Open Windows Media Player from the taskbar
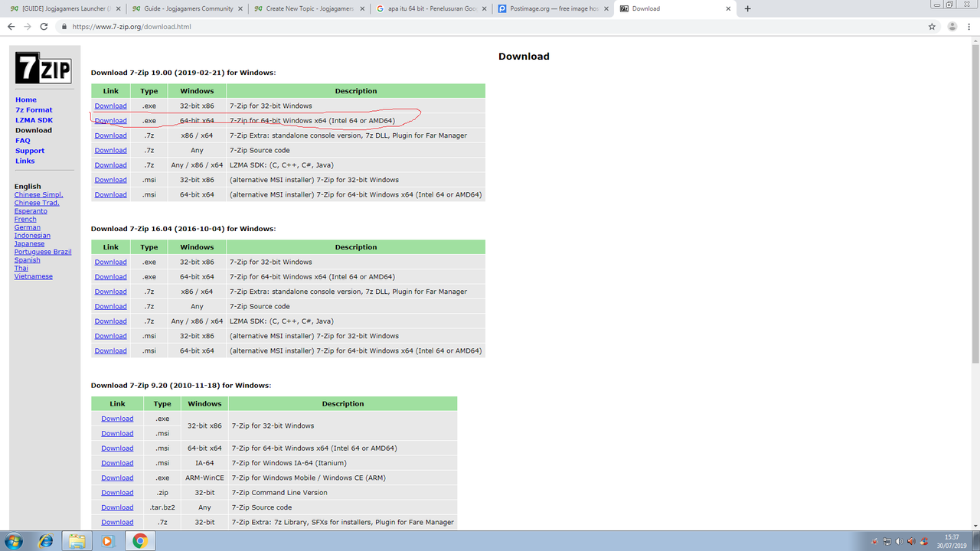The image size is (980, 551). click(108, 541)
